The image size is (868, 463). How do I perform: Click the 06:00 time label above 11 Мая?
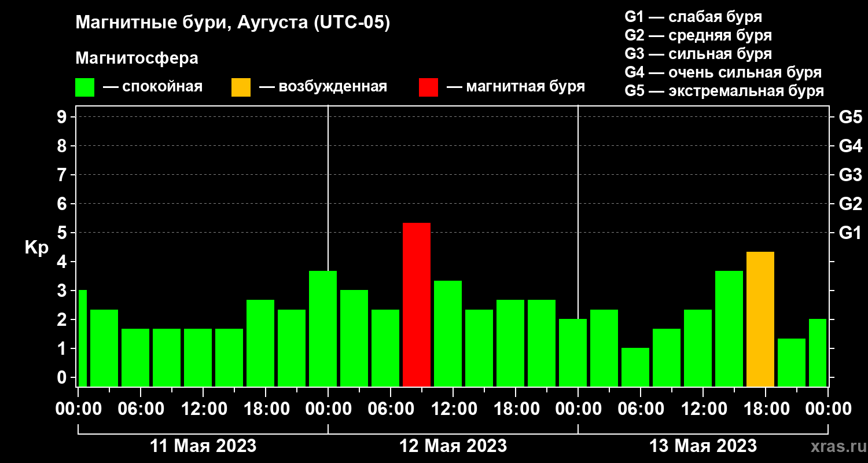tap(141, 409)
